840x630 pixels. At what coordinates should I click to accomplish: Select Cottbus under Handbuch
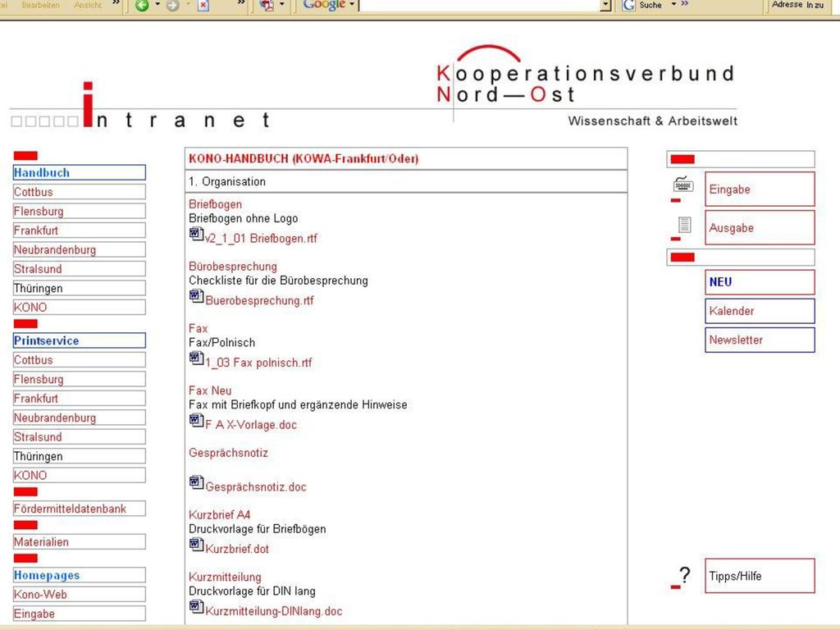80,192
